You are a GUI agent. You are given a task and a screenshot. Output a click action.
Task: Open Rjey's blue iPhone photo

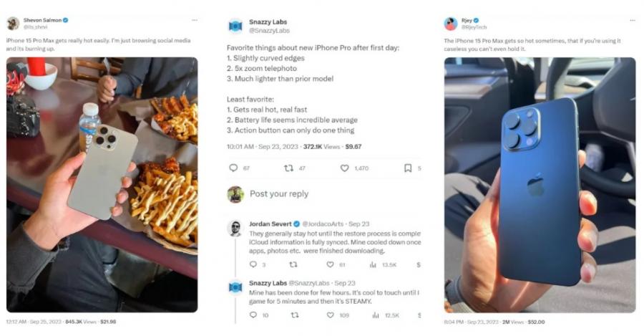tap(539, 185)
